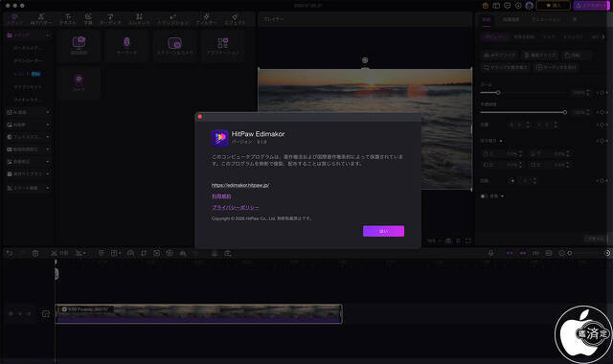Viewport: 613px width, 364px height.
Task: Add keyframe for position property
Action: pos(602,125)
